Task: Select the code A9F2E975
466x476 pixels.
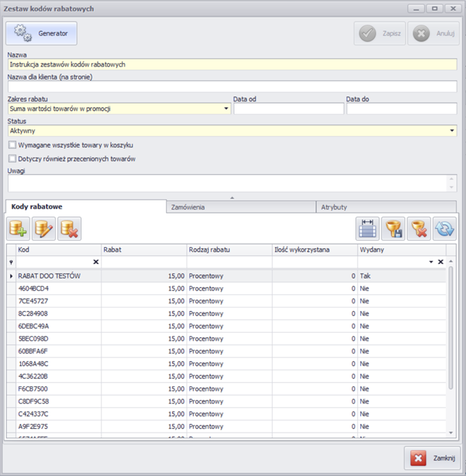Action: [x=33, y=427]
